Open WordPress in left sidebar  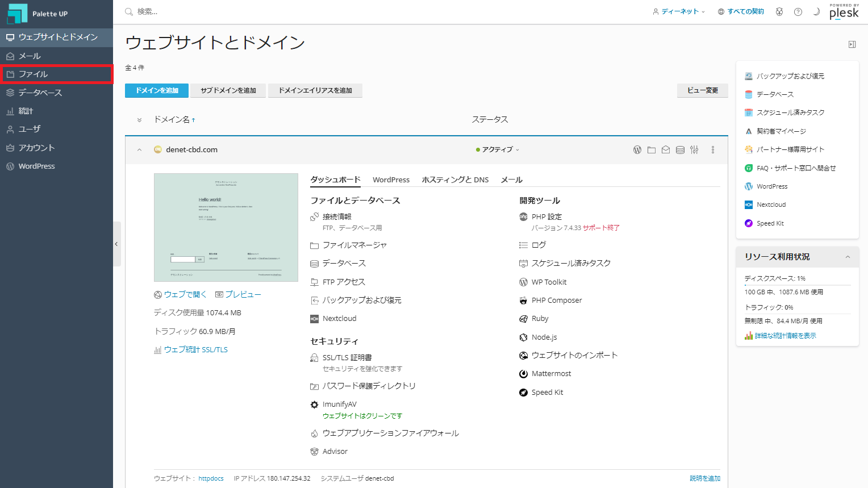click(x=57, y=166)
